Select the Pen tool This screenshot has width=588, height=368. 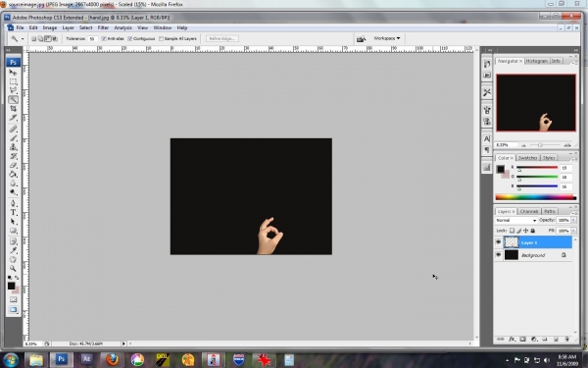tap(13, 203)
